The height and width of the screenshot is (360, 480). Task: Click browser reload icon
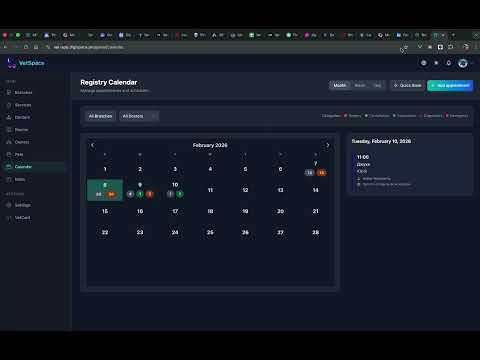[x=26, y=47]
